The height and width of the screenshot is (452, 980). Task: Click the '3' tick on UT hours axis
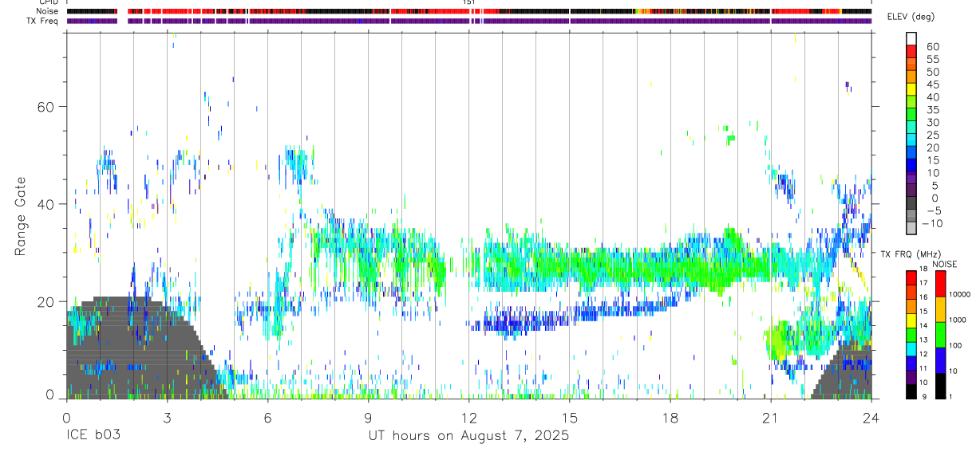(167, 418)
